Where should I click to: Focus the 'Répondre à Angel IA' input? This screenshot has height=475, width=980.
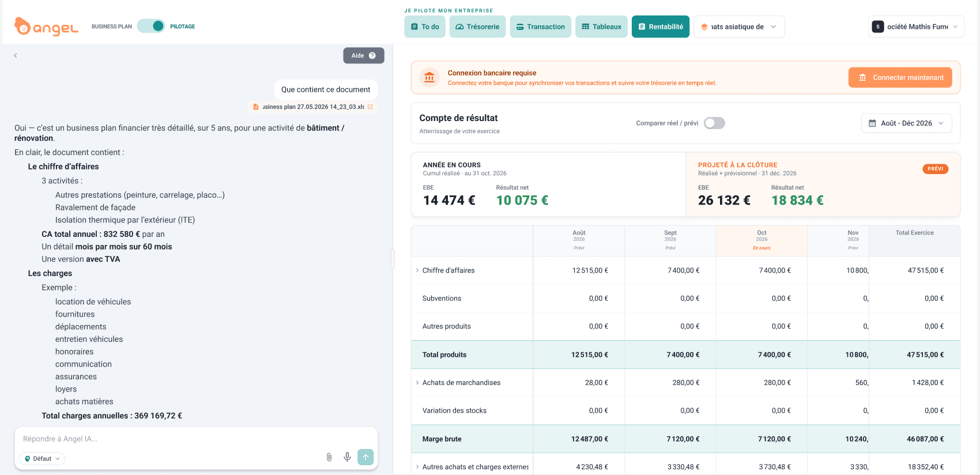(x=196, y=439)
